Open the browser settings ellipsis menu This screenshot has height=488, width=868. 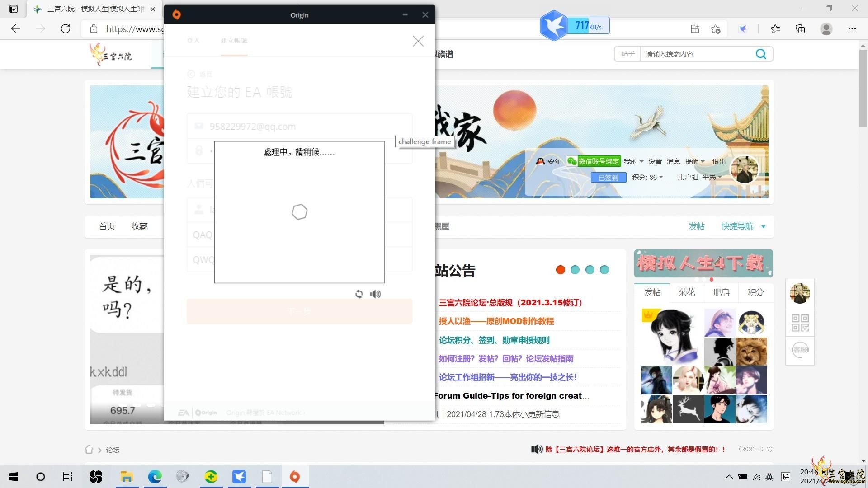pyautogui.click(x=852, y=29)
